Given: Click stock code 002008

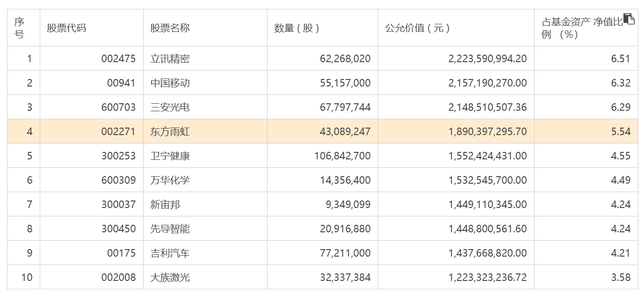Looking at the screenshot, I should [118, 278].
